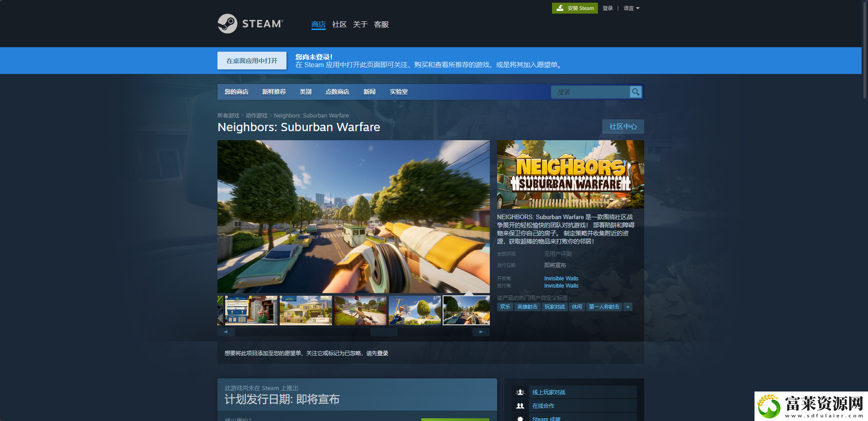The image size is (868, 421).
Task: Open the 语言 language dropdown
Action: [631, 8]
